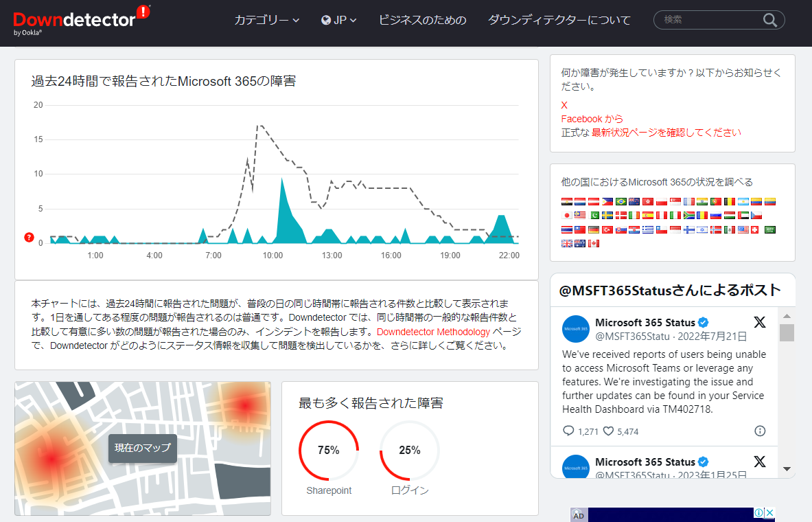Select the Sharepoint 75% indicator
This screenshot has width=812, height=522.
pos(328,458)
